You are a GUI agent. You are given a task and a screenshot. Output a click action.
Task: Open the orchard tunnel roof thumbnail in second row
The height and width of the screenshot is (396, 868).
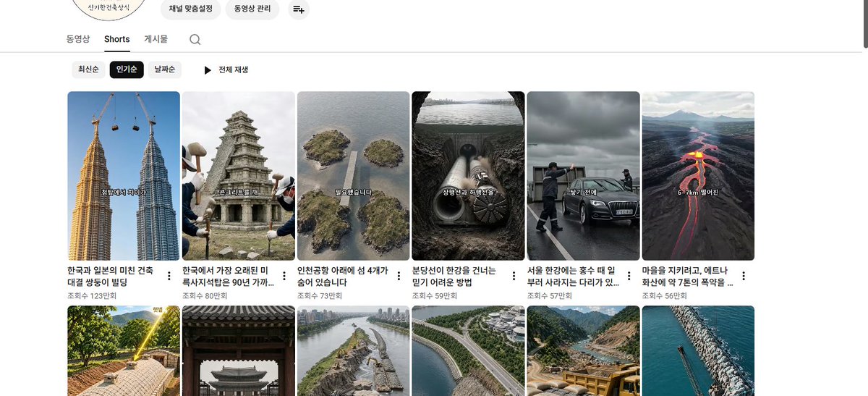pyautogui.click(x=124, y=351)
